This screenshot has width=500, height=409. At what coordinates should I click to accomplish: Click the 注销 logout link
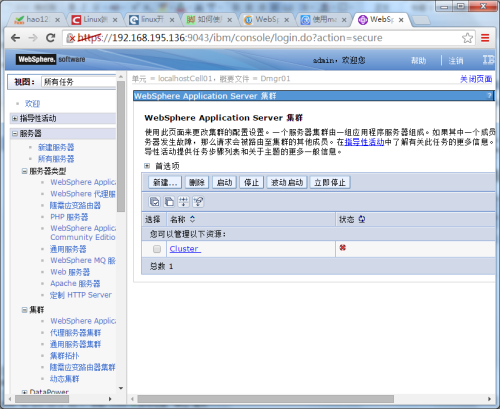pyautogui.click(x=456, y=60)
